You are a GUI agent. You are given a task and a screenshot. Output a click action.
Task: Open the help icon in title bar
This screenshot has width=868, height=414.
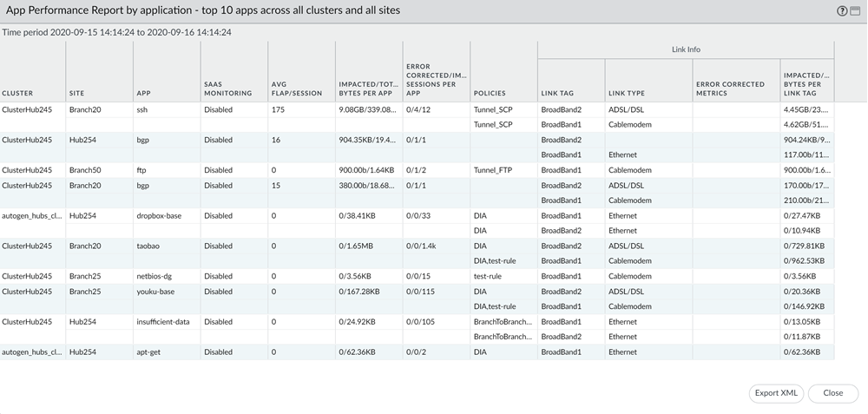pos(842,11)
